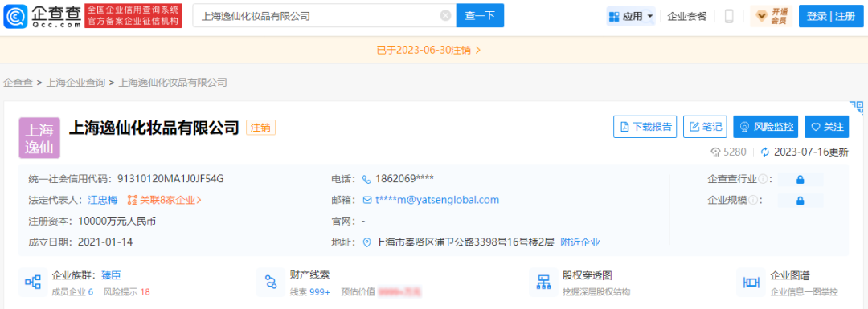The image size is (868, 309).
Task: Select the registered capital 10000万元人民币
Action: [117, 221]
